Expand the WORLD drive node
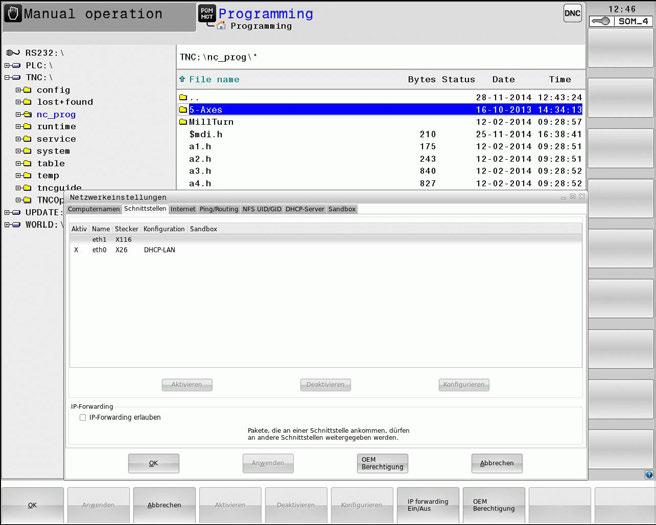 (x=7, y=225)
